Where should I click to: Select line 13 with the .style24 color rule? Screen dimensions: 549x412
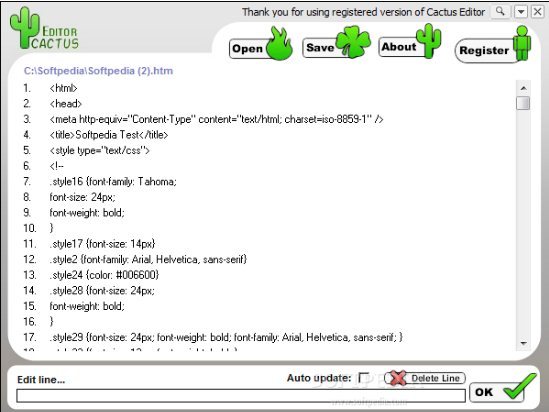104,275
